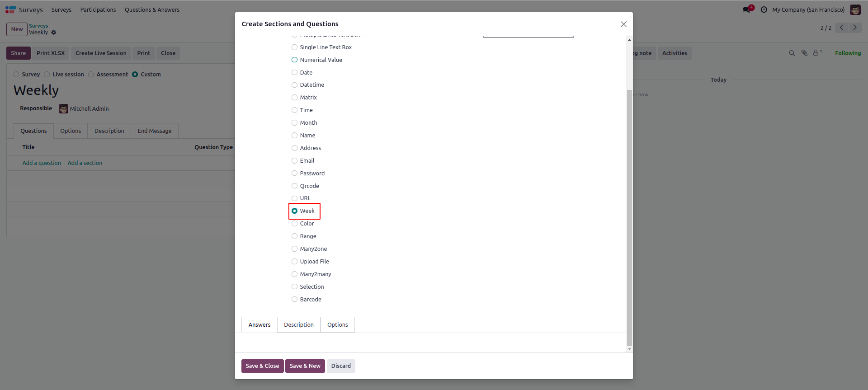Click the paperclip attachments icon
Screen dimensions: 868x390
tap(804, 53)
